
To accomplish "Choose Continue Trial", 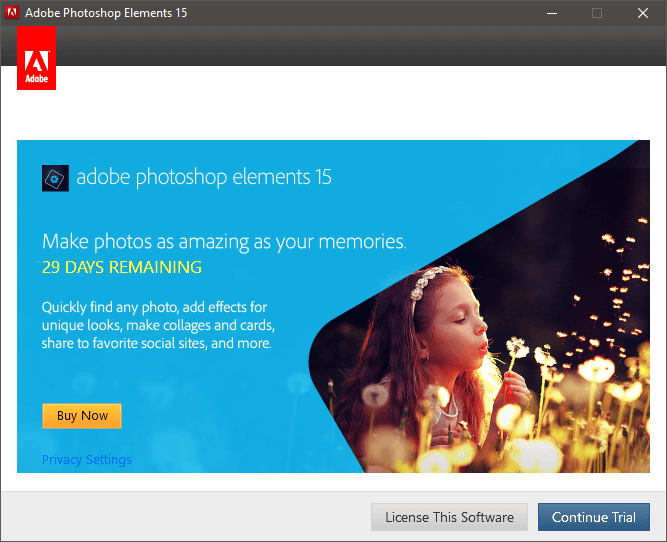I will 594,517.
